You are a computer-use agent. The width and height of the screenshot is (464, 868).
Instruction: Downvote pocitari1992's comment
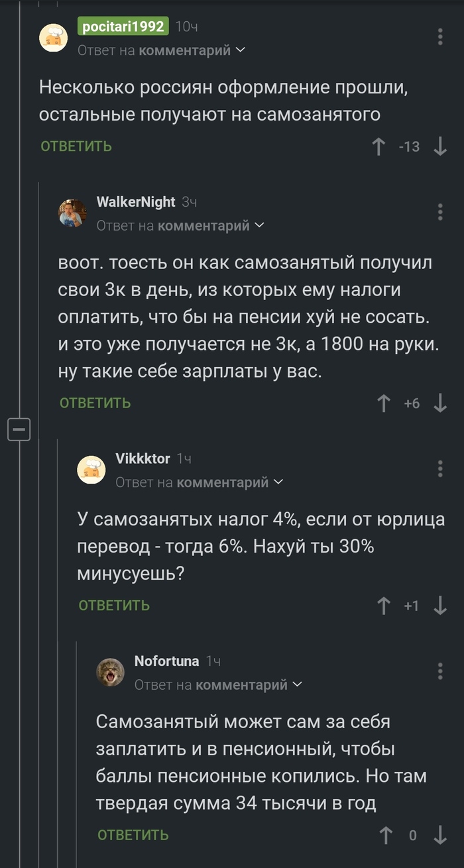440,146
